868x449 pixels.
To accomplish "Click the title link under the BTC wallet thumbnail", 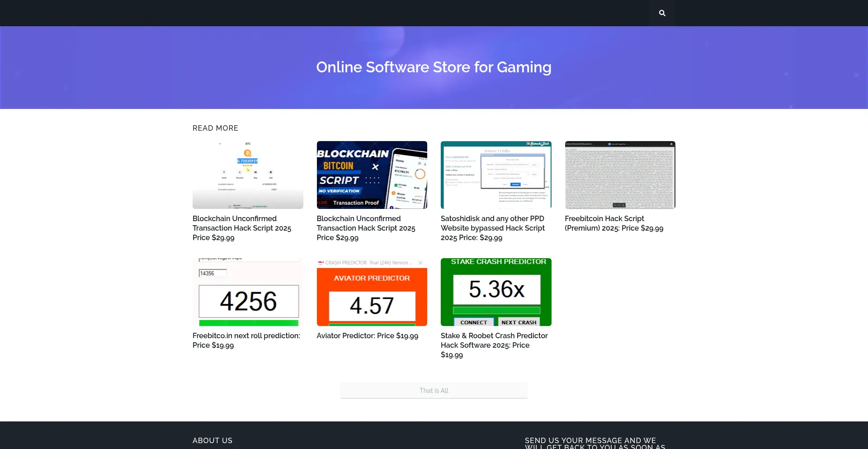I will (x=242, y=228).
